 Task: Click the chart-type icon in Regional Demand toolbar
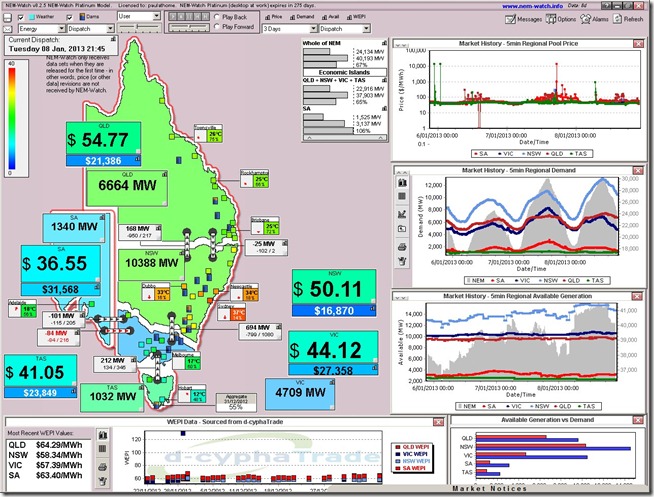point(402,183)
